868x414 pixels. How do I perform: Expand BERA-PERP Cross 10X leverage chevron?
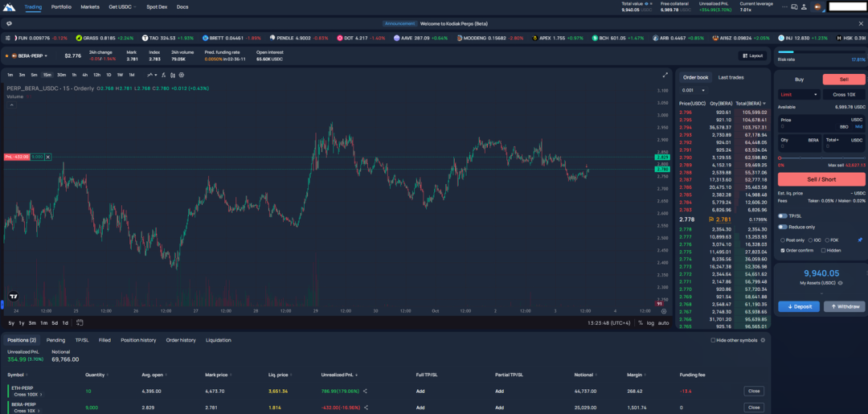[x=39, y=411]
